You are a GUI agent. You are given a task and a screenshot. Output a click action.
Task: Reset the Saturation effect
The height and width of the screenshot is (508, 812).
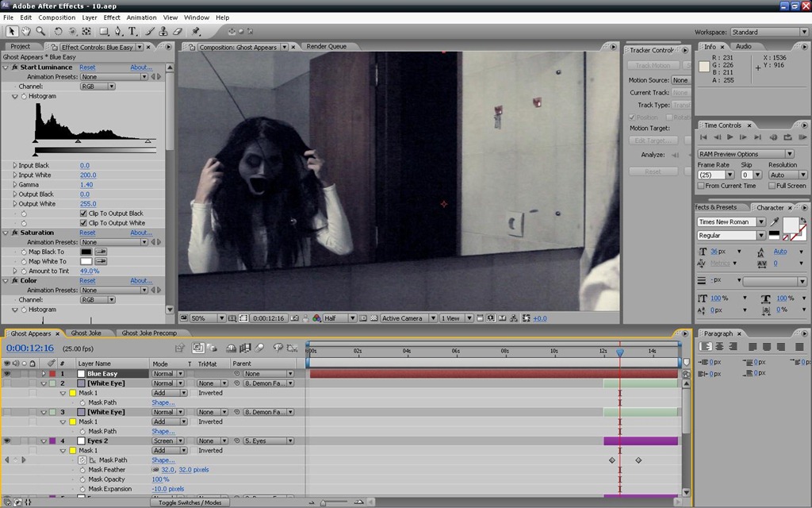pyautogui.click(x=87, y=233)
